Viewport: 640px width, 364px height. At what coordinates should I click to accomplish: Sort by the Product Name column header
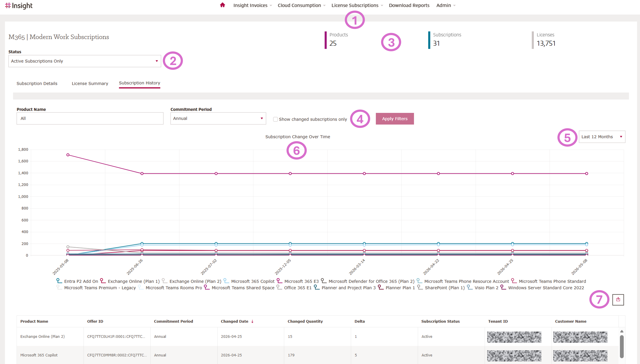pos(34,321)
